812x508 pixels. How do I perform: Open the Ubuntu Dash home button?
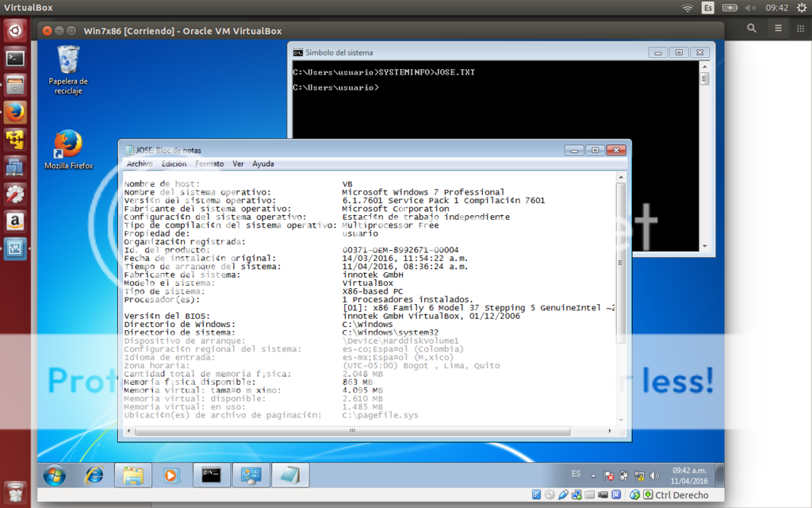tap(15, 31)
